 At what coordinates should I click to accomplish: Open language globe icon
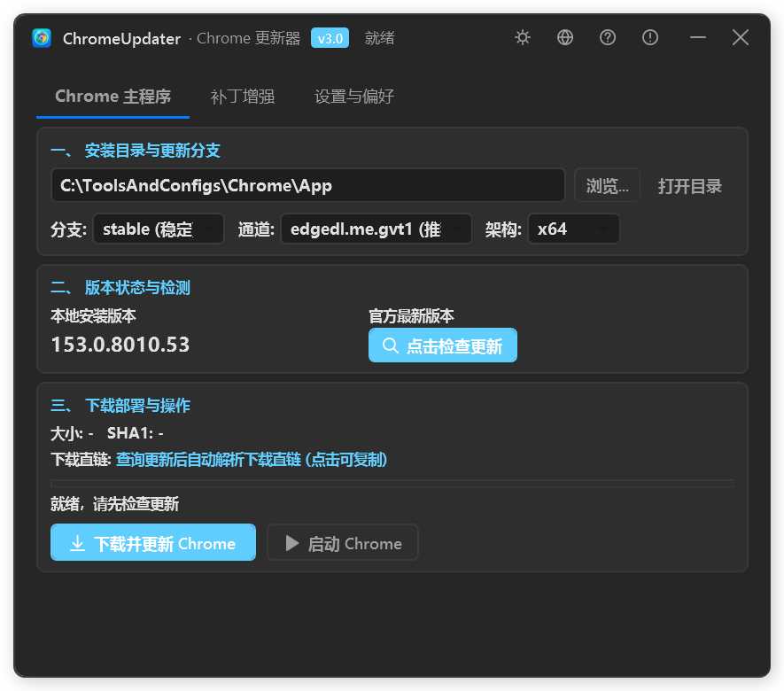565,37
